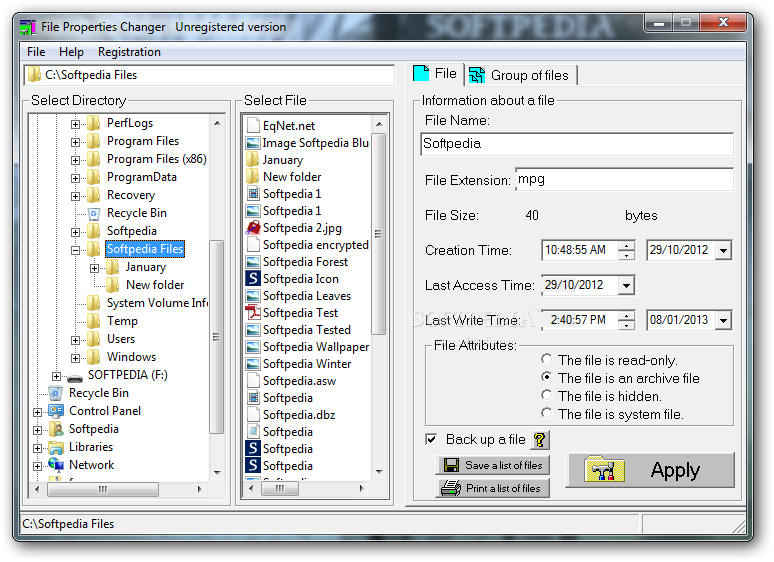
Task: Click the Back up a file help icon
Action: click(540, 439)
